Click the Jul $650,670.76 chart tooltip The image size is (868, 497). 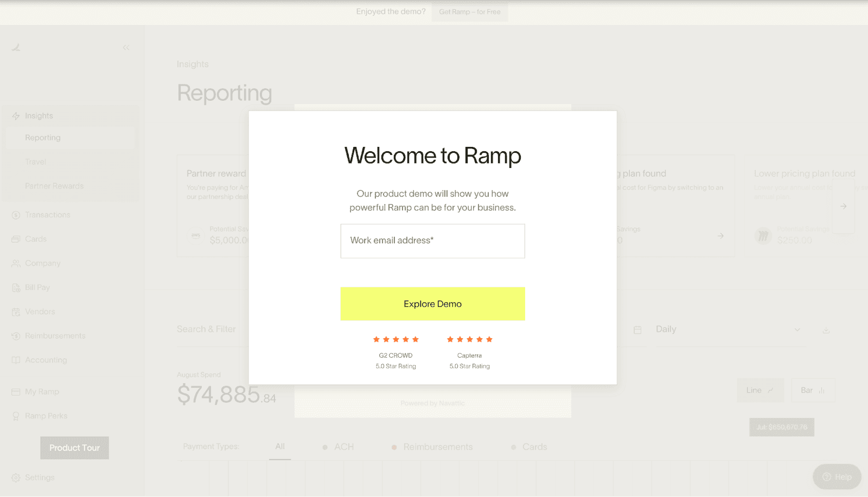[x=782, y=427]
